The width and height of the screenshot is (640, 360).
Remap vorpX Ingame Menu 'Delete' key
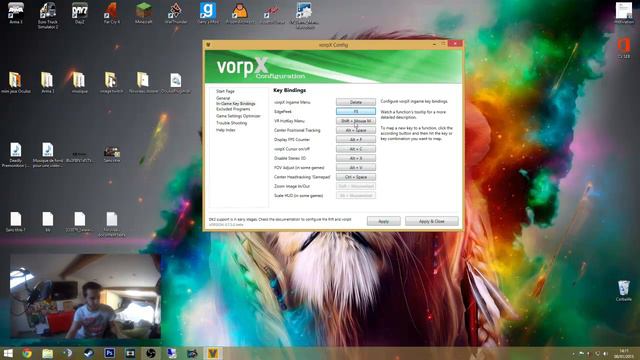pyautogui.click(x=356, y=102)
